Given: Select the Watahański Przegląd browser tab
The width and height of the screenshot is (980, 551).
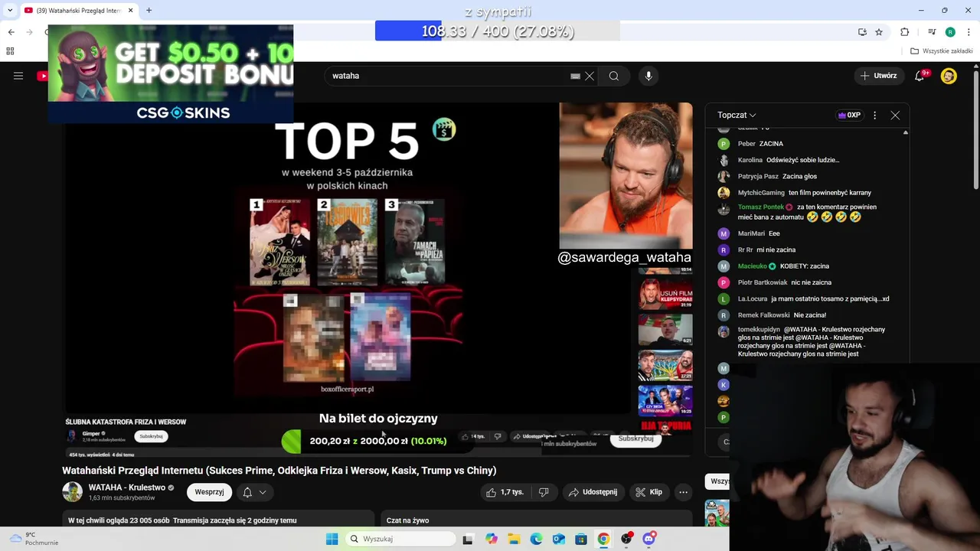Looking at the screenshot, I should (78, 11).
